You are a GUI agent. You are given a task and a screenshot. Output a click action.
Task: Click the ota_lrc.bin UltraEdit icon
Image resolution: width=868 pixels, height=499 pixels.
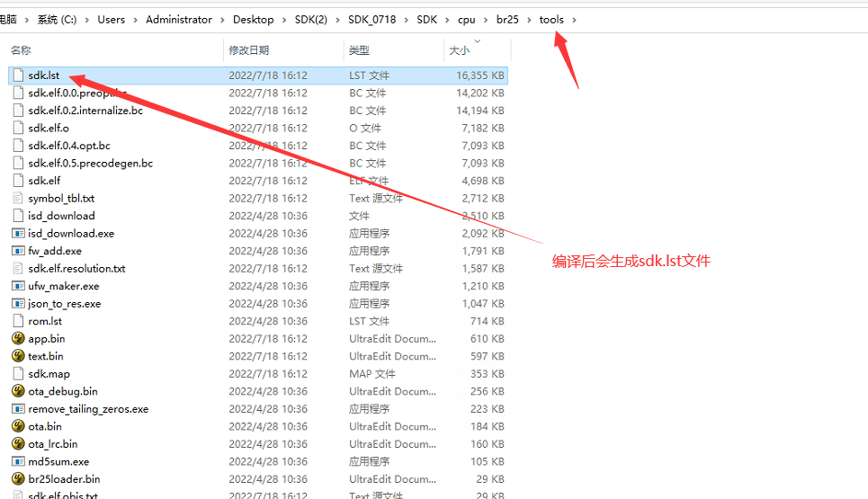pyautogui.click(x=18, y=443)
